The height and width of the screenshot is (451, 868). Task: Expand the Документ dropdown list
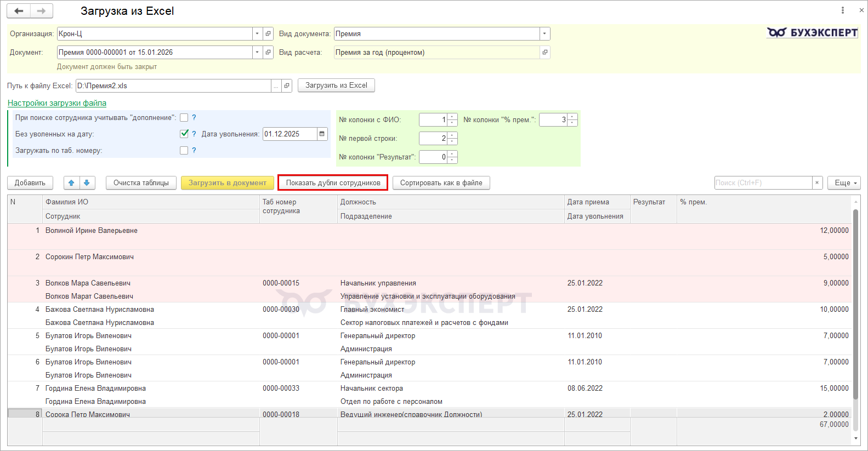coord(257,53)
